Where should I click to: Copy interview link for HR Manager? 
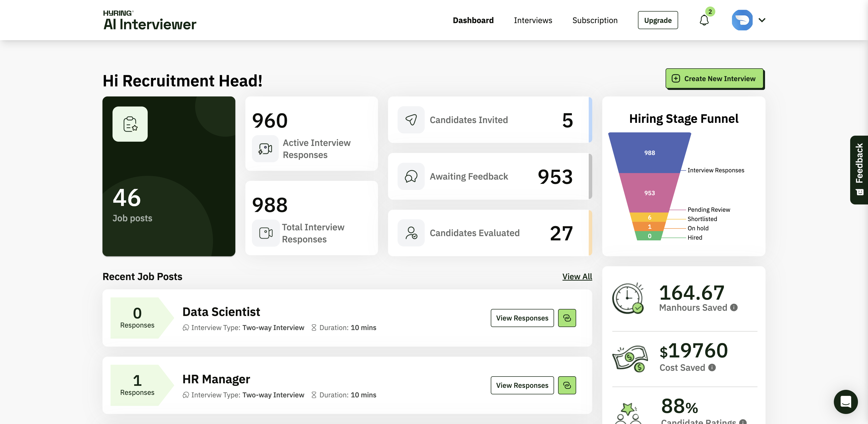coord(567,385)
